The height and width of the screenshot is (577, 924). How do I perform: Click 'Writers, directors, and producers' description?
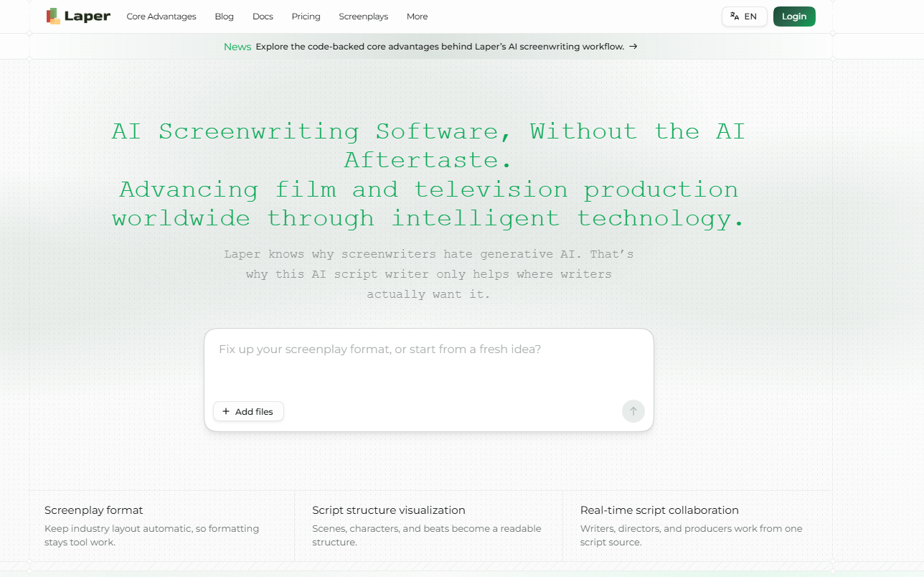[692, 535]
